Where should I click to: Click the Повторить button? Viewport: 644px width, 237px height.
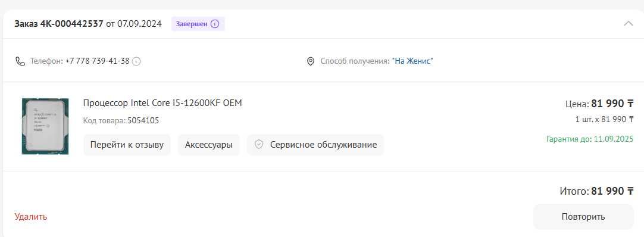tap(583, 217)
